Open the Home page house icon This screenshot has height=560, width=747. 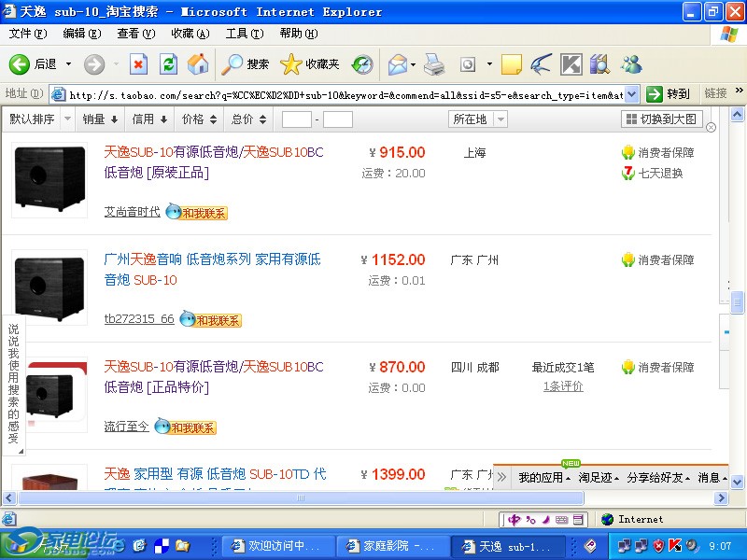coord(198,64)
